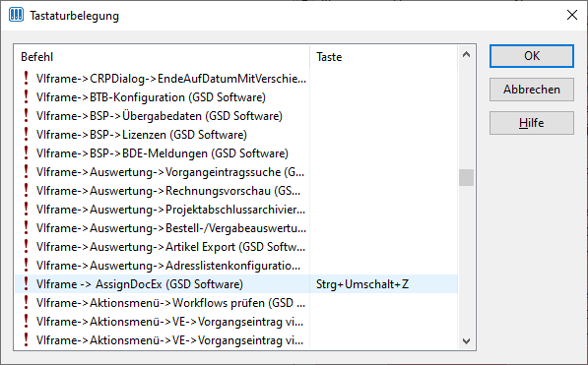588x365 pixels.
Task: Open the Hilfe help button
Action: [532, 123]
